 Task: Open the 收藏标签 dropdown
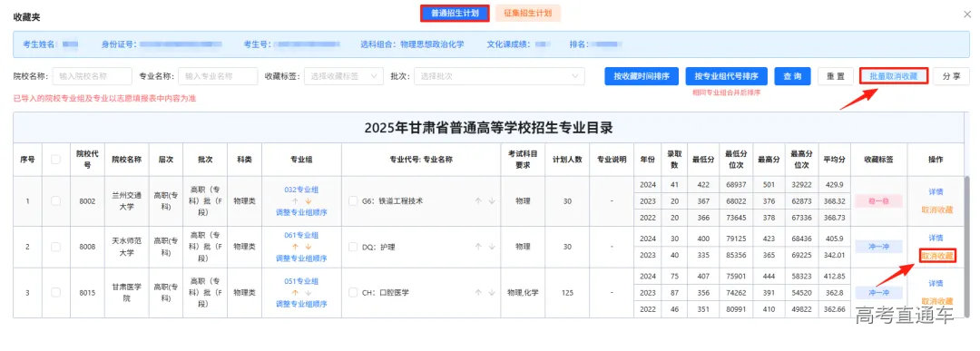344,76
